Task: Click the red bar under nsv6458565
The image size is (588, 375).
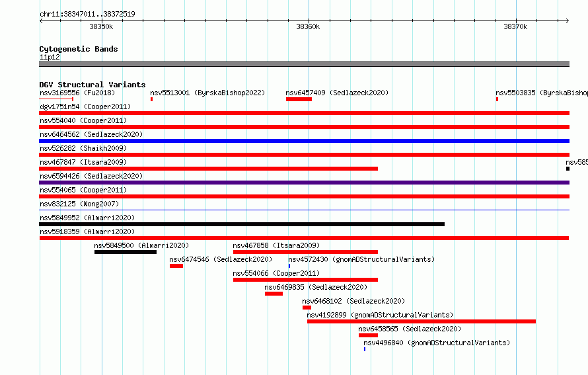Action: (368, 335)
